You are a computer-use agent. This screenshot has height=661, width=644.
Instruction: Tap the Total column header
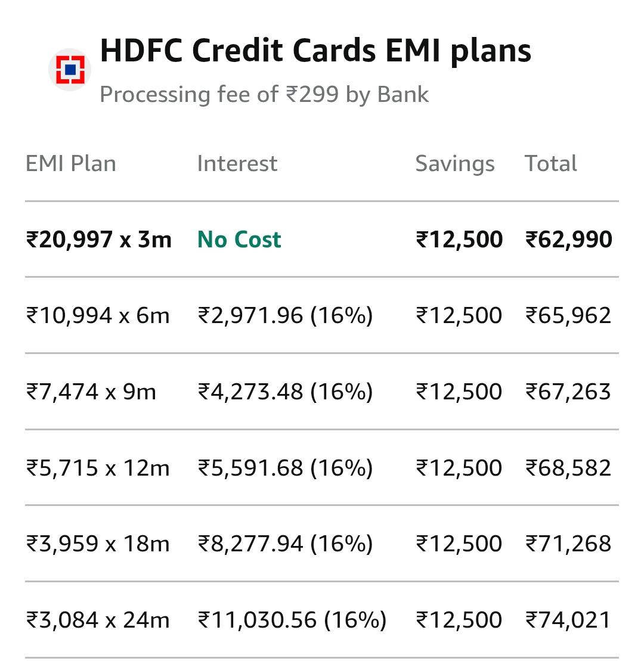(551, 164)
